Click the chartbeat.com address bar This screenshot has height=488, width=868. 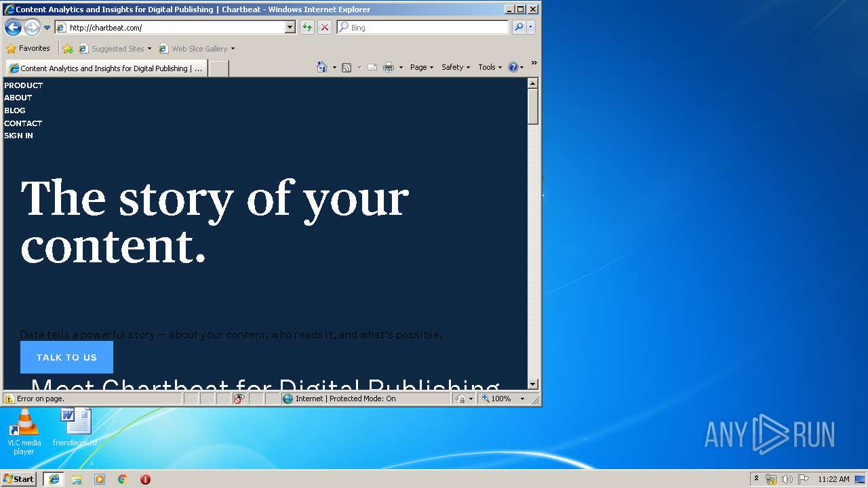(x=175, y=27)
